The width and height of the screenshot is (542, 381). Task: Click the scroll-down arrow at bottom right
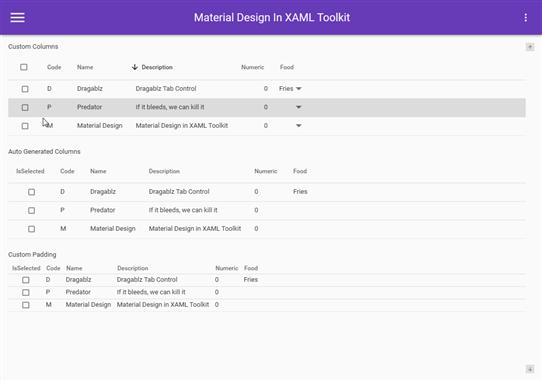530,369
